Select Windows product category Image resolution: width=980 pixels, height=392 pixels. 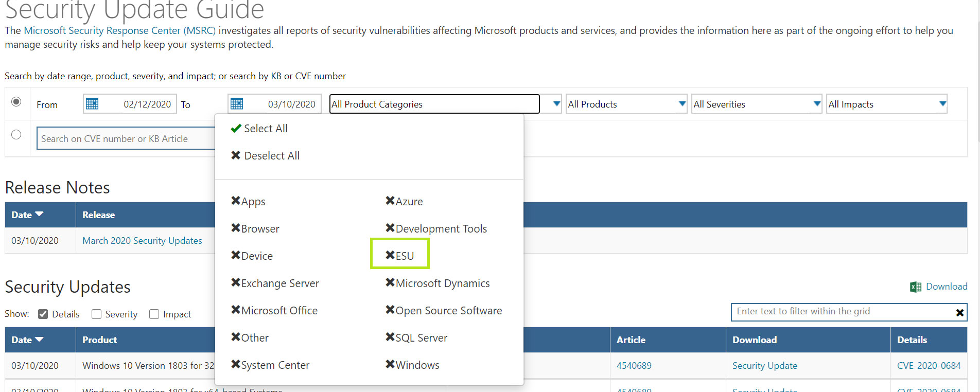412,365
